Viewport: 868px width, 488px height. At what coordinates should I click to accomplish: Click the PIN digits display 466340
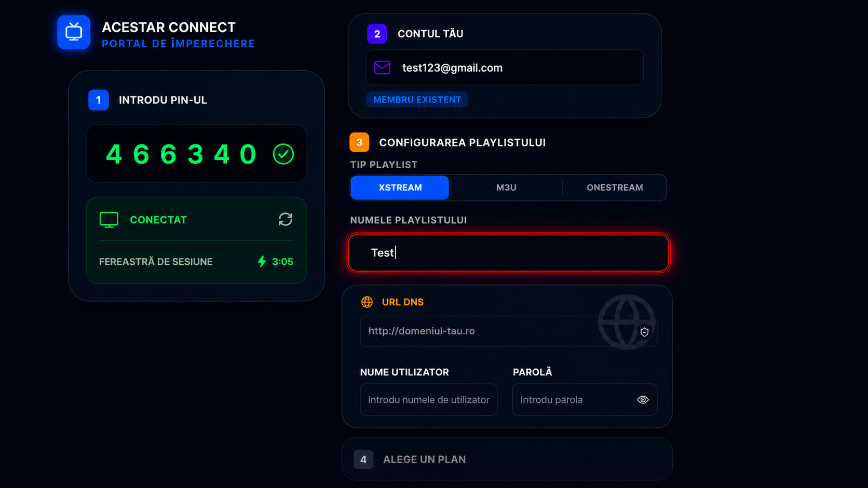pyautogui.click(x=181, y=154)
